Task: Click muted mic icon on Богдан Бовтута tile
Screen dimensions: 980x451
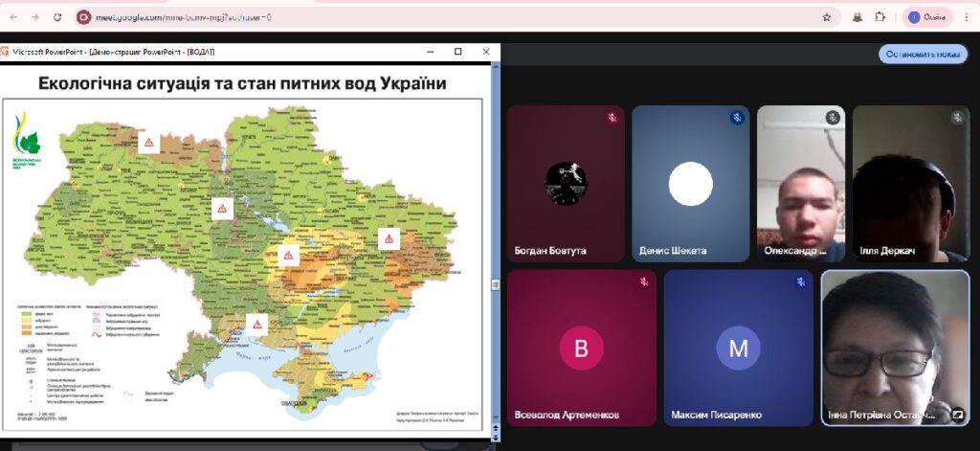Action: click(612, 118)
